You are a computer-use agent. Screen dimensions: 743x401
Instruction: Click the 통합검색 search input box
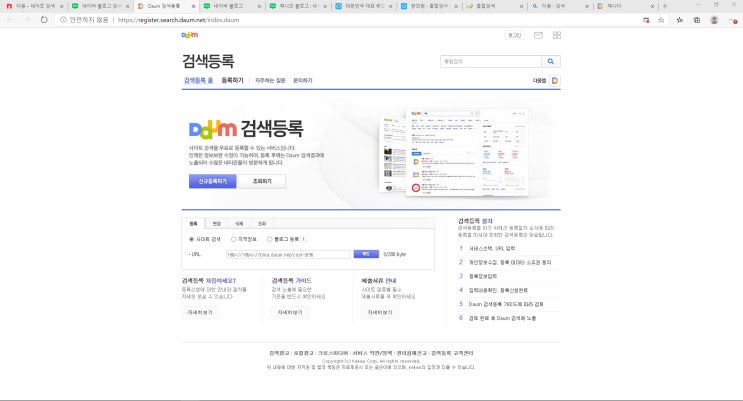tap(491, 61)
